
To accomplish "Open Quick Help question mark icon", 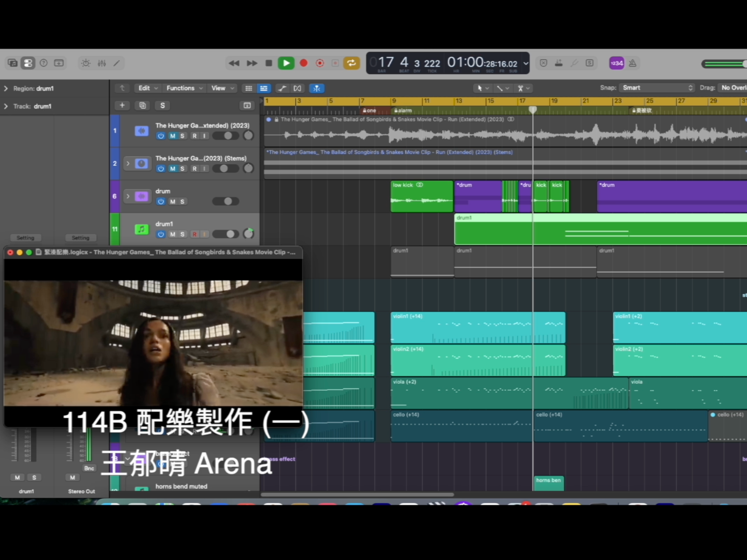I will 43,63.
